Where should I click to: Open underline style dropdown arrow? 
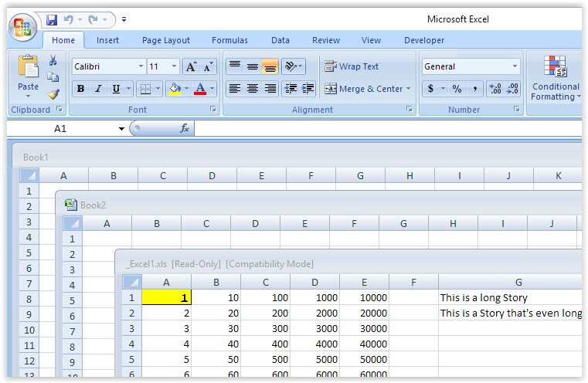tap(128, 89)
